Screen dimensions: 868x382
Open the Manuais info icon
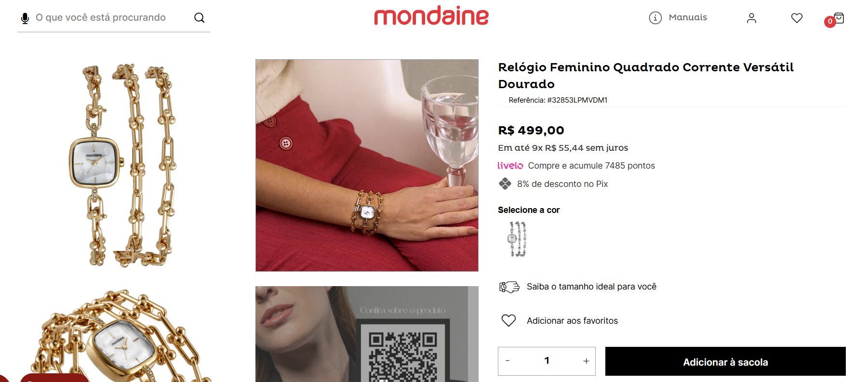655,18
